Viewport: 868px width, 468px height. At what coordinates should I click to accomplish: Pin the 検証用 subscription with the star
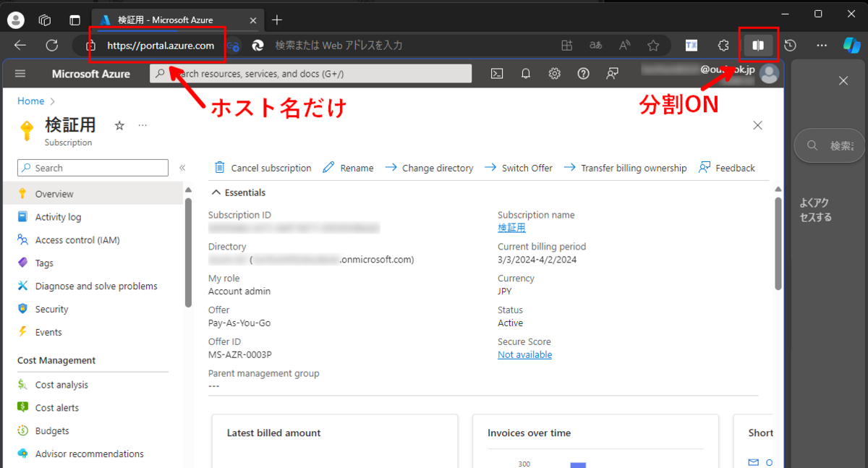coord(119,126)
